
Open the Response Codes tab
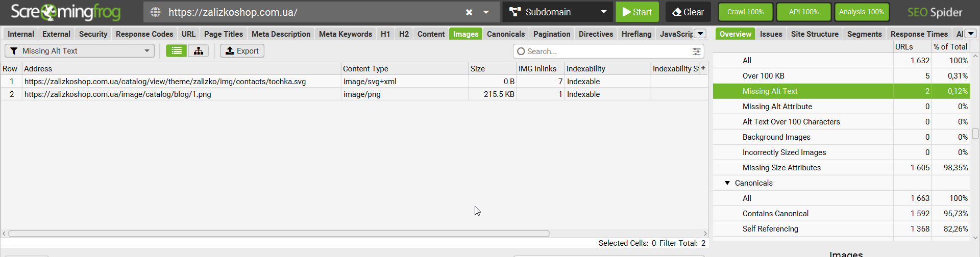[x=144, y=34]
